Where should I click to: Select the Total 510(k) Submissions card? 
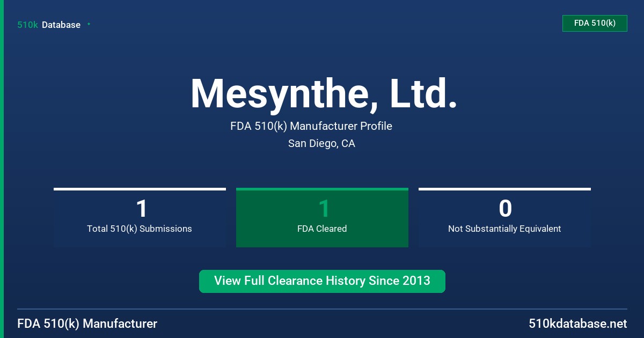[x=140, y=217]
